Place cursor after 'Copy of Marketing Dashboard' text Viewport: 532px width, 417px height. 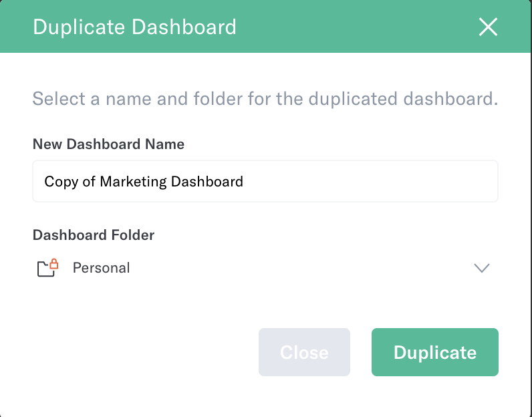(244, 182)
